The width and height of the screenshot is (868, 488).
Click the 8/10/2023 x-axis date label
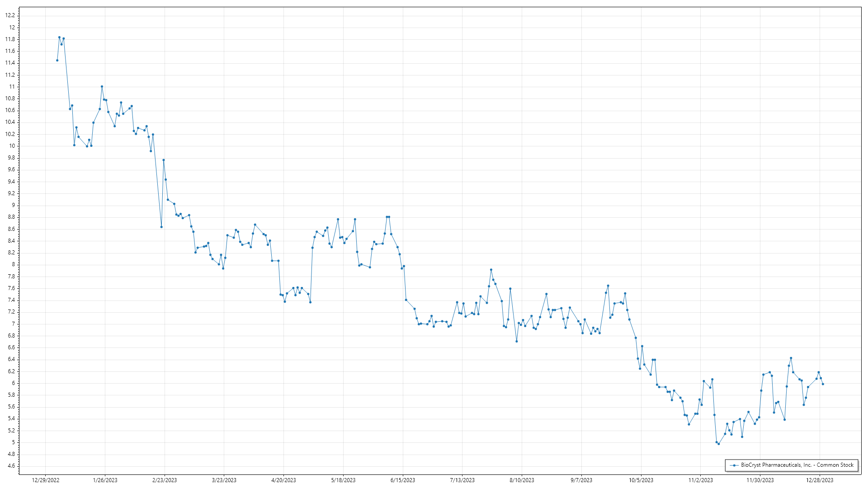click(522, 480)
